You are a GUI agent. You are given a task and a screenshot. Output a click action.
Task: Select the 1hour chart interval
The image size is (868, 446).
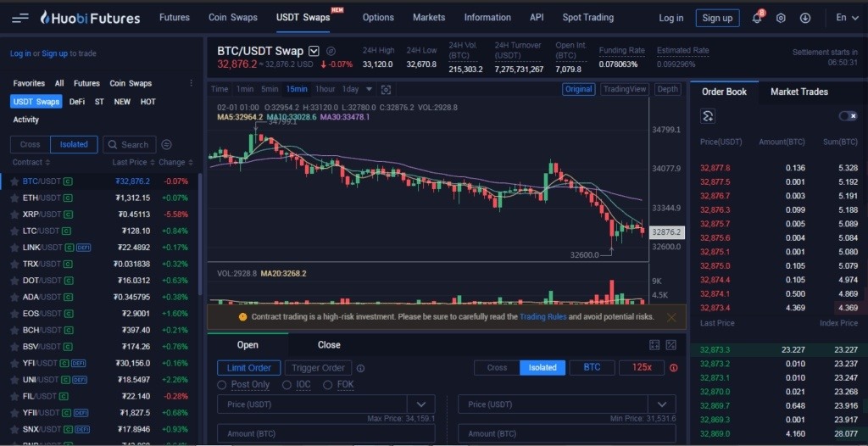325,89
